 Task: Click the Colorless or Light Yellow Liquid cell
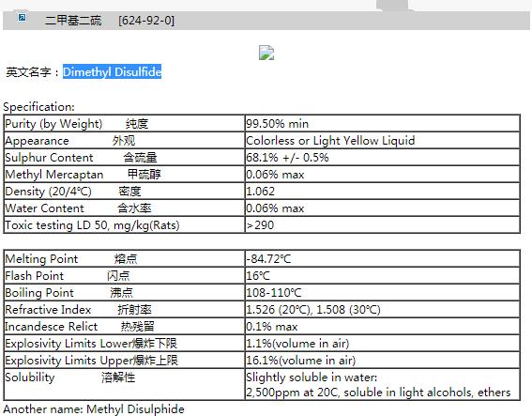click(x=383, y=140)
